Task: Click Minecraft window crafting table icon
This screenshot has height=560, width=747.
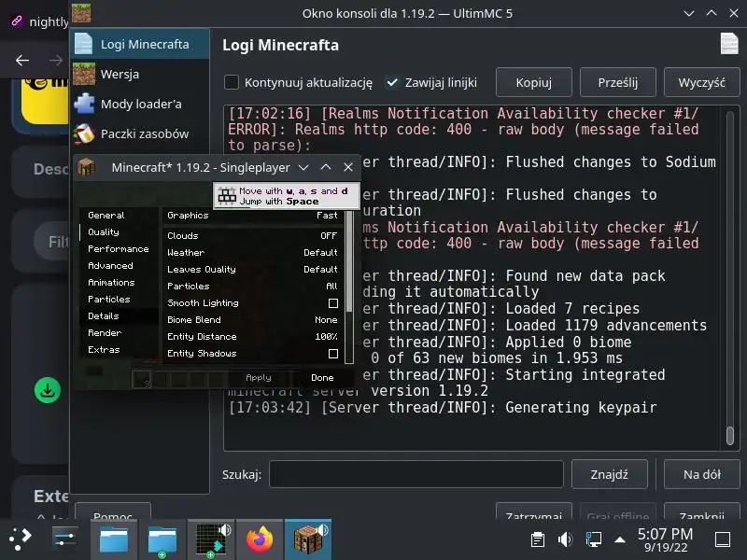Action: coord(86,167)
